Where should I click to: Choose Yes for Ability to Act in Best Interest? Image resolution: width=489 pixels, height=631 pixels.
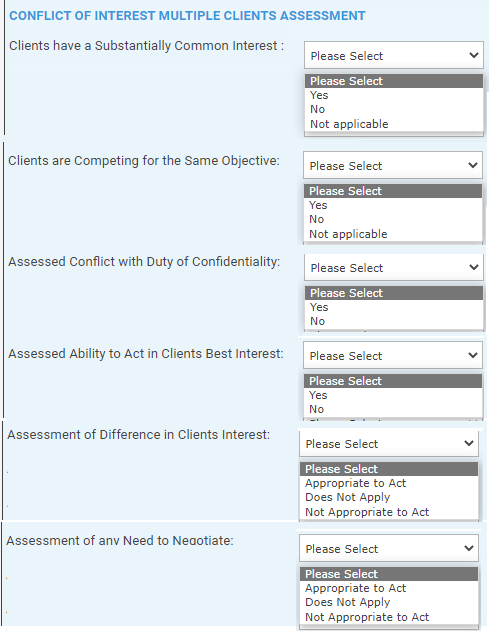(x=393, y=395)
